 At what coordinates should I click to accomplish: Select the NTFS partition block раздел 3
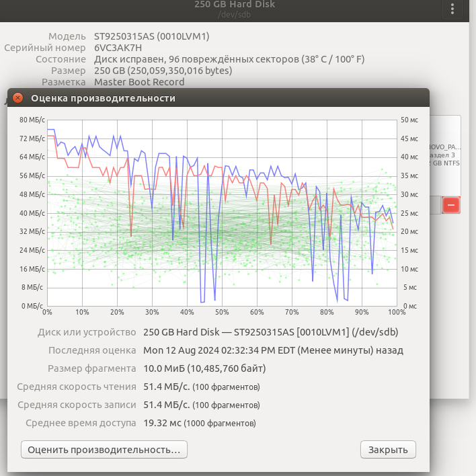tap(444, 155)
